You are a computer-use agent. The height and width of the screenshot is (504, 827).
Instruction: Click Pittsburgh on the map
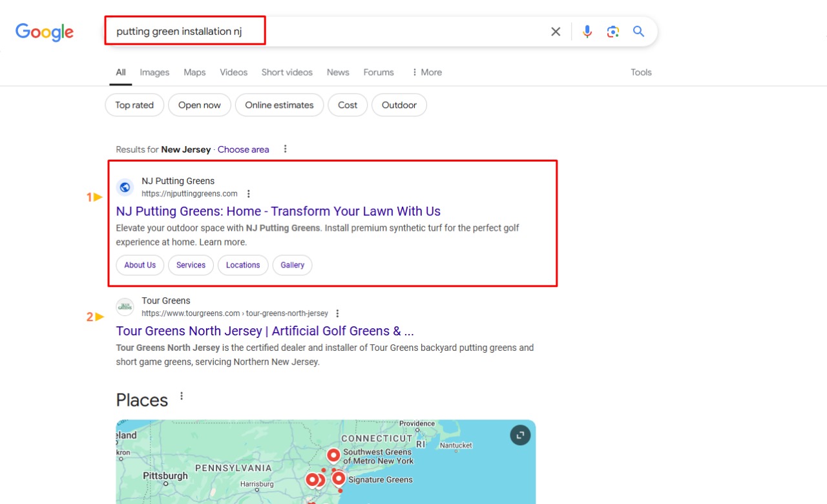coord(165,476)
